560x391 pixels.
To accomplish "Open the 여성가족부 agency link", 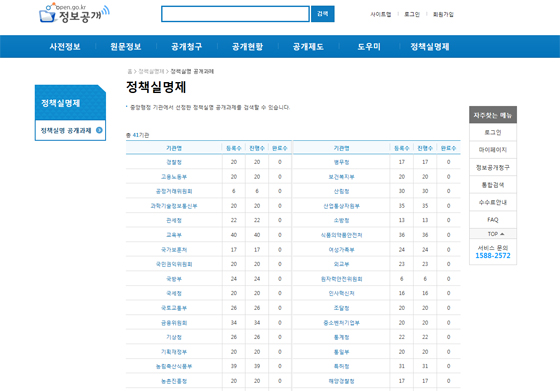I will point(341,250).
